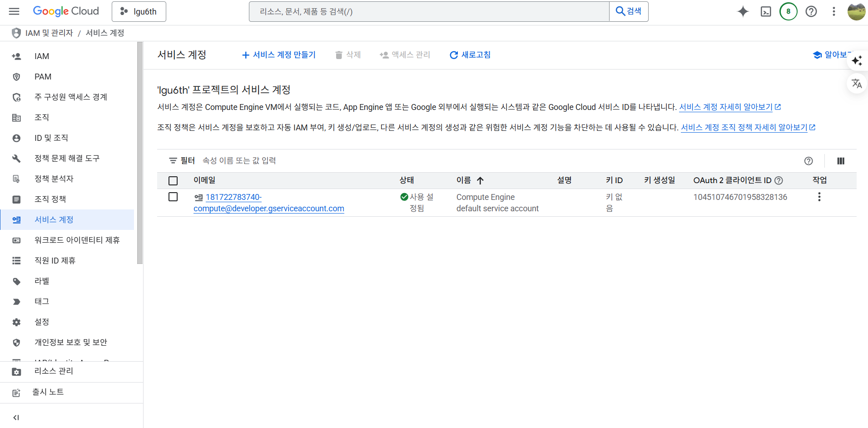868x428 pixels.
Task: Open 서비스 계정 자세히 알아보기 link
Action: [x=729, y=107]
